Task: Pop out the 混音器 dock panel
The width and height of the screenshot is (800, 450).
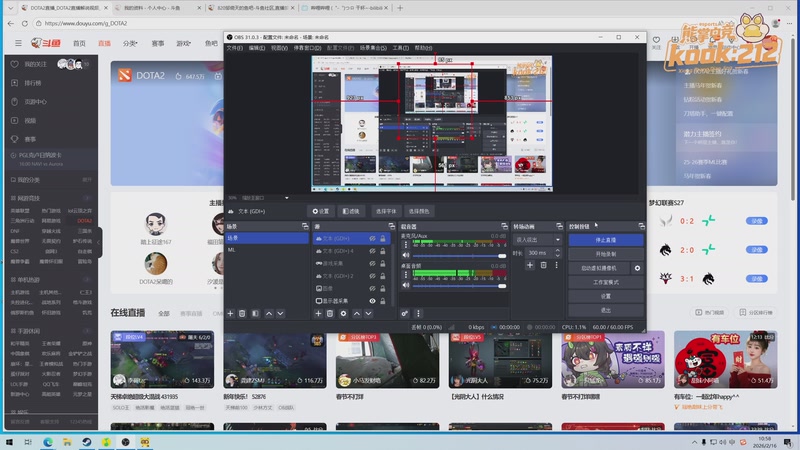Action: (x=504, y=226)
